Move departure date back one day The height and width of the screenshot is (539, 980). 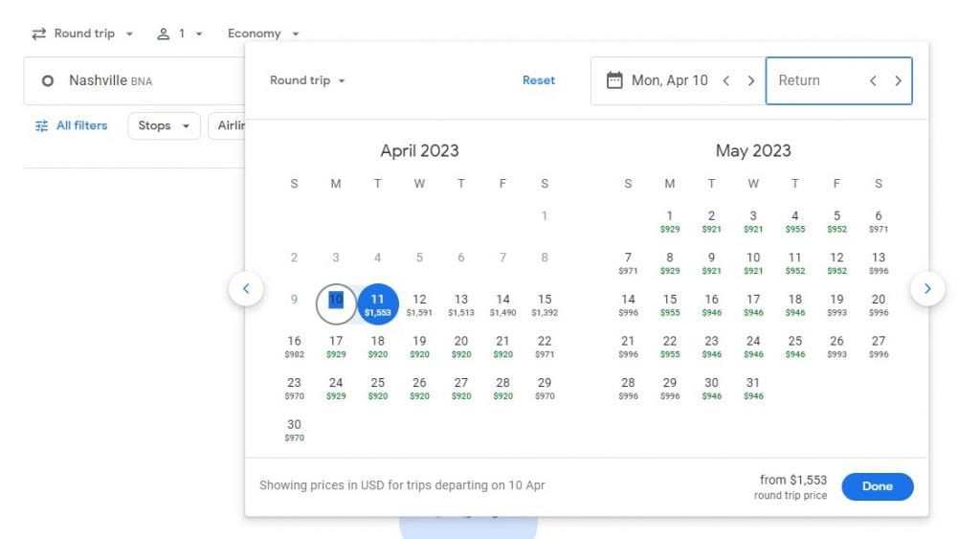726,81
